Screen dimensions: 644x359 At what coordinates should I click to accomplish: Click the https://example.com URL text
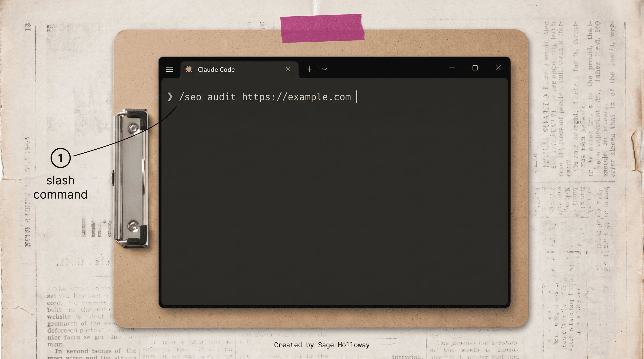pyautogui.click(x=296, y=97)
